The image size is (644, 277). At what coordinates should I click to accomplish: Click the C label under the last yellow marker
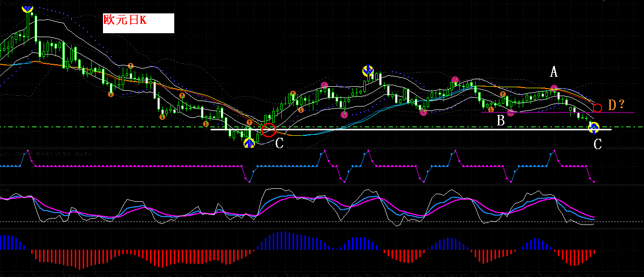(598, 144)
